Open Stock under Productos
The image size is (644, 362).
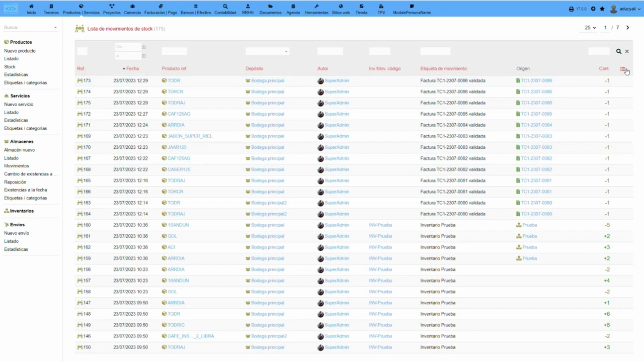tap(10, 67)
